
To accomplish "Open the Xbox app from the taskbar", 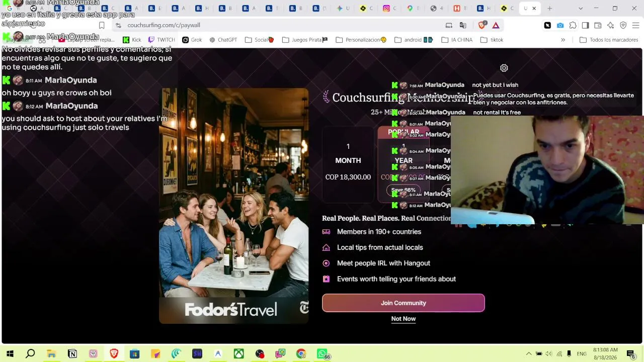I will click(238, 354).
